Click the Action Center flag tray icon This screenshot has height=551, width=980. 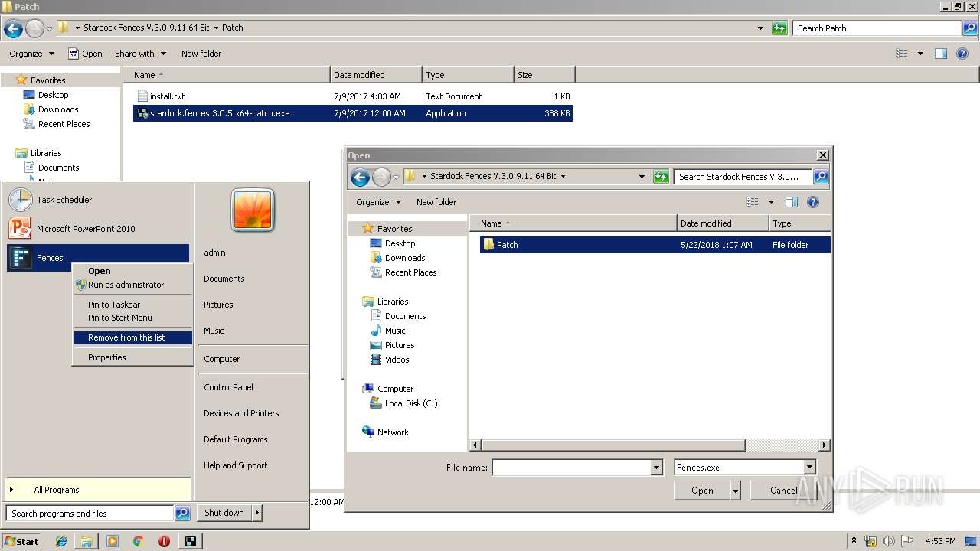tap(907, 541)
